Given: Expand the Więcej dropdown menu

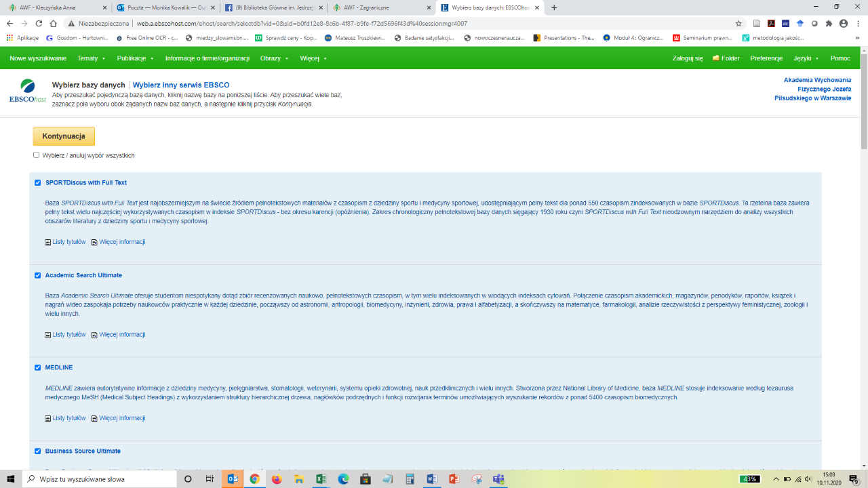Looking at the screenshot, I should 313,58.
